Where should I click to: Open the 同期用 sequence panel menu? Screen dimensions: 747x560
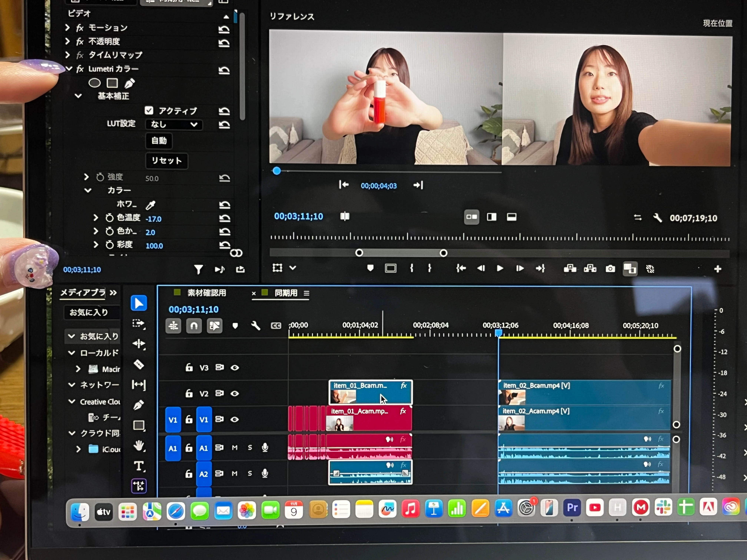tap(306, 293)
